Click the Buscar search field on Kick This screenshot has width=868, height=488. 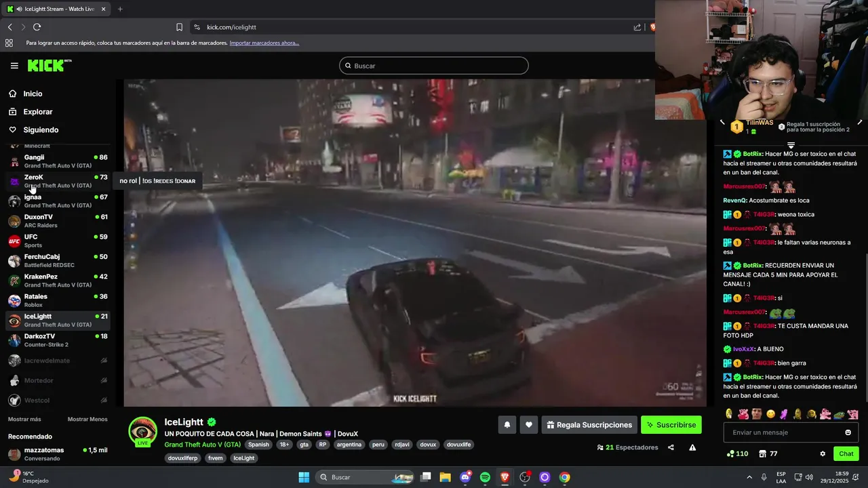click(434, 66)
